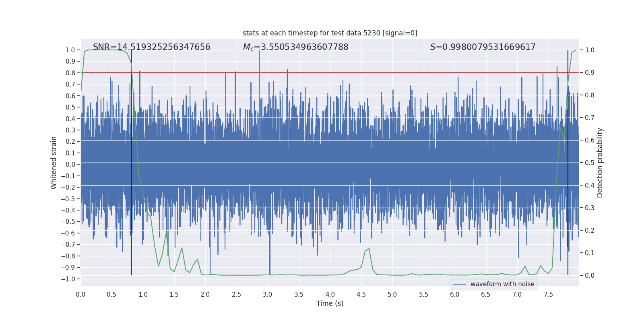Select the 0.8 tick on the Whitened strain axis
The image size is (644, 322).
point(70,73)
